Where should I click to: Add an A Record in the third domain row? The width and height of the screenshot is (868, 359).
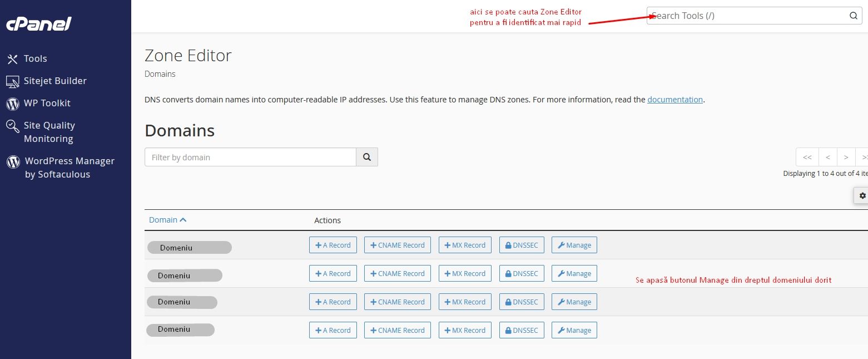pyautogui.click(x=333, y=302)
